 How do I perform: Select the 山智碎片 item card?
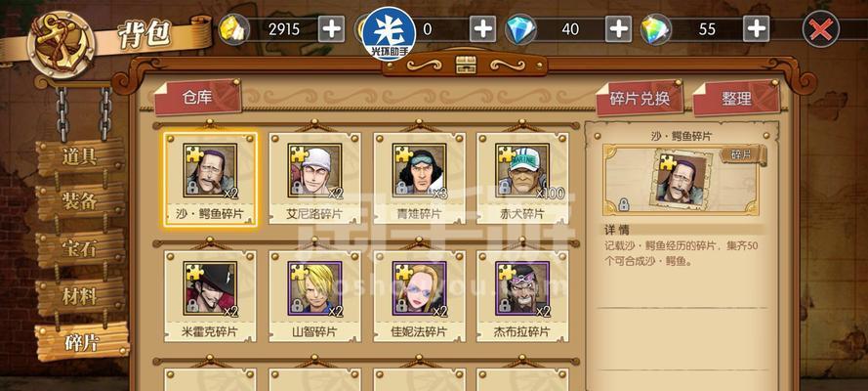pos(314,296)
